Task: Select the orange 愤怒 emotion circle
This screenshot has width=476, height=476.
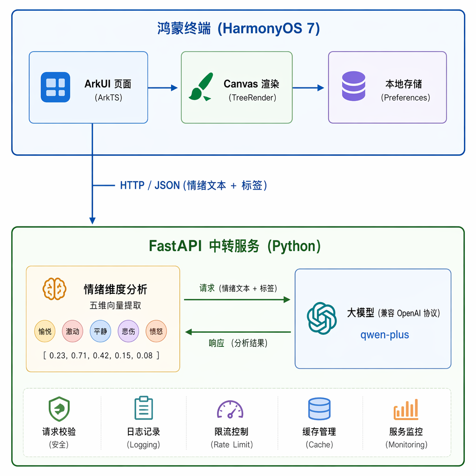Action: [156, 331]
